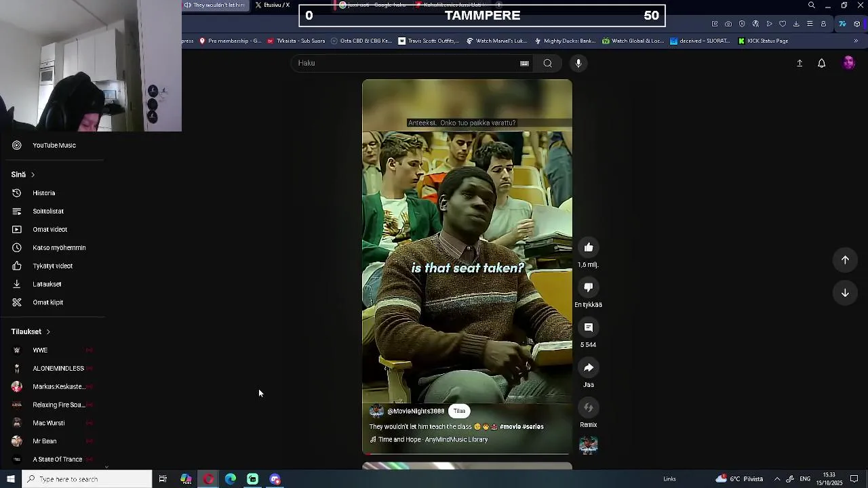Open the sound thumbnail below Remix

click(x=589, y=445)
